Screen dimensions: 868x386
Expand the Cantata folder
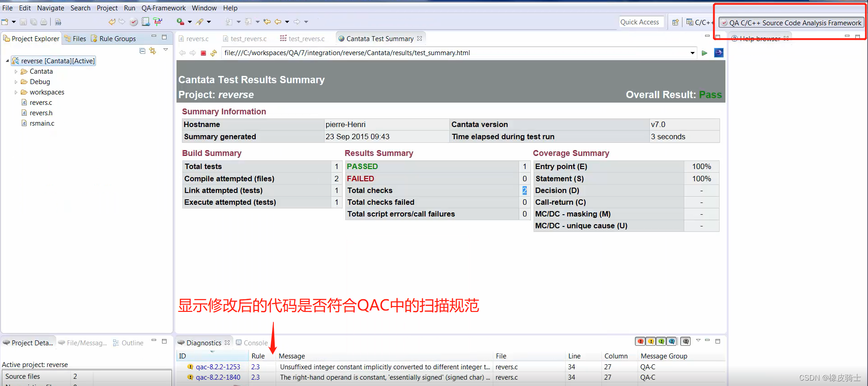point(16,71)
